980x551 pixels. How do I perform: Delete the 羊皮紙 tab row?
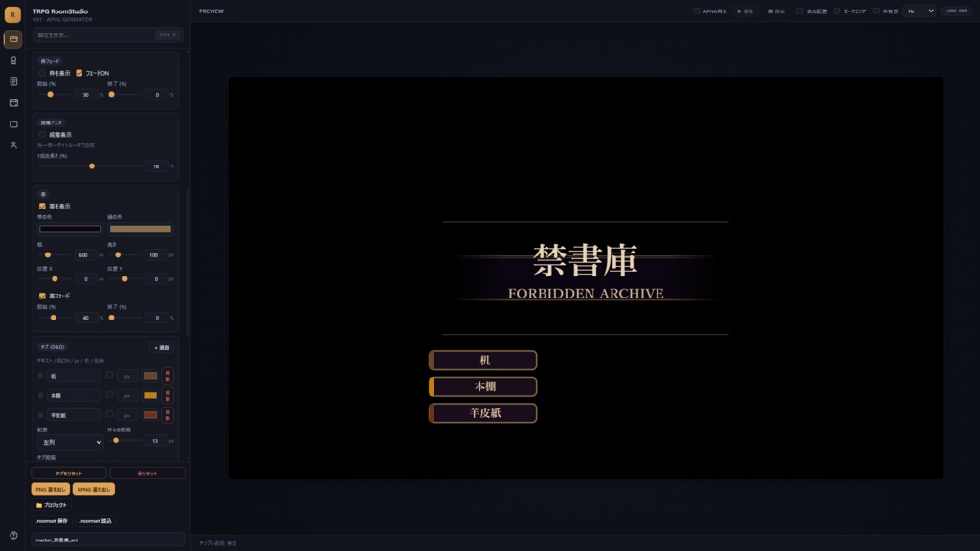(x=167, y=415)
